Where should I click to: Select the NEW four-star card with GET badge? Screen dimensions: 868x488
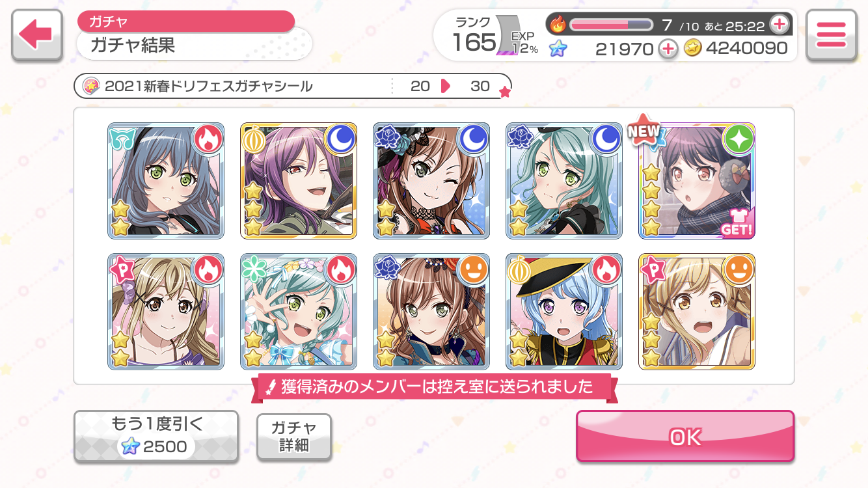[x=697, y=181]
